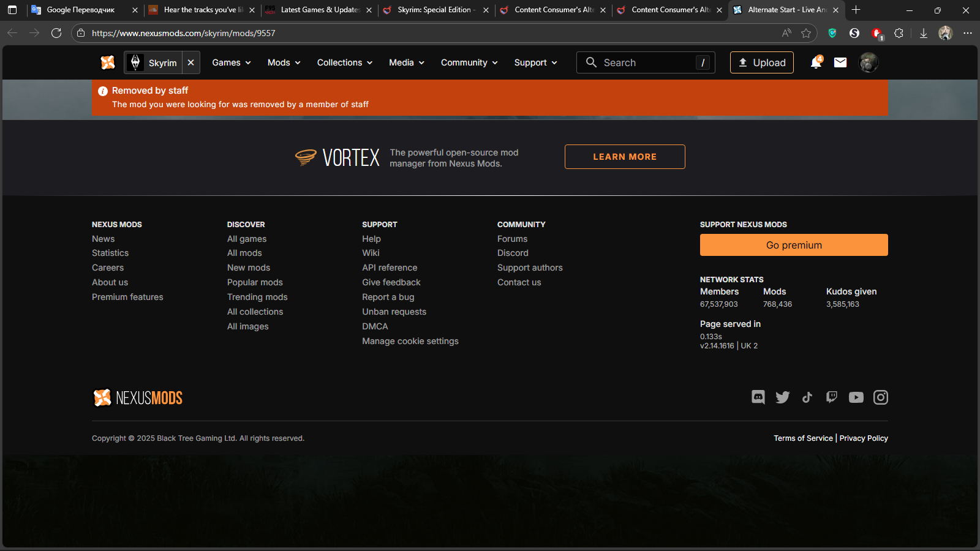The width and height of the screenshot is (980, 551).
Task: Open browser extensions menu
Action: [899, 33]
